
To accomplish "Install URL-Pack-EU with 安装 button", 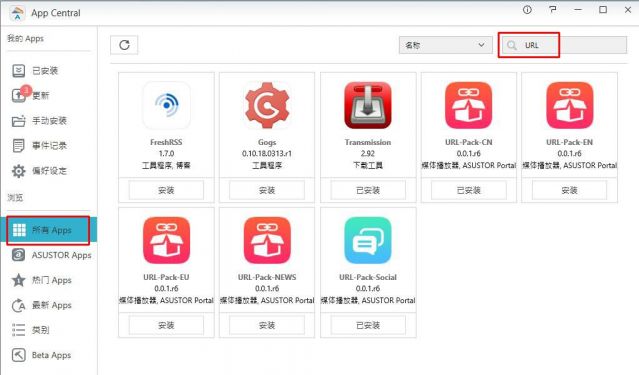I will [166, 325].
